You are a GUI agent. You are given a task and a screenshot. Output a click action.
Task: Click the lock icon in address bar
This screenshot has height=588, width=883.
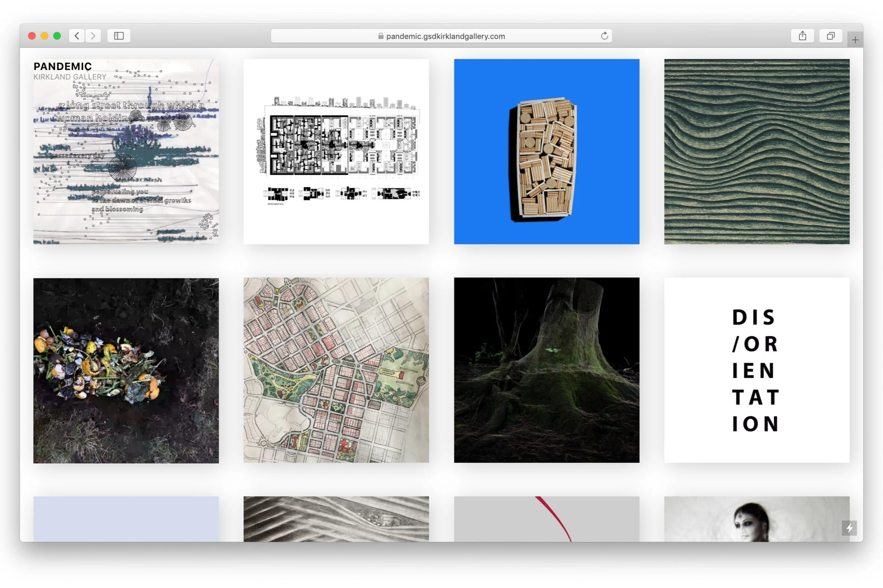[380, 37]
